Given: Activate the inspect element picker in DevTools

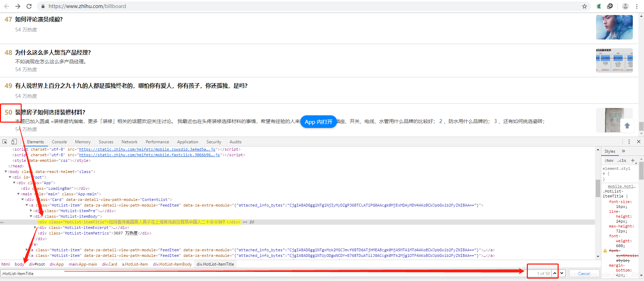Looking at the screenshot, I should (x=5, y=142).
